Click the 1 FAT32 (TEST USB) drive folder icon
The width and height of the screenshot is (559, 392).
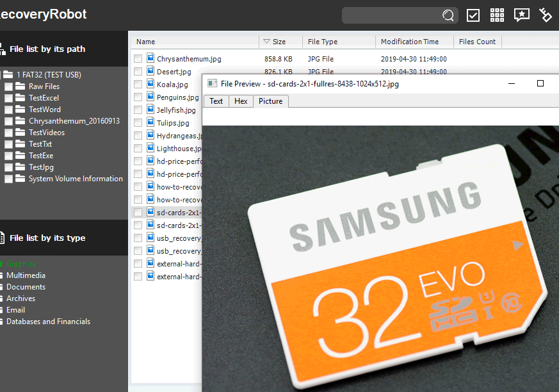tap(8, 74)
